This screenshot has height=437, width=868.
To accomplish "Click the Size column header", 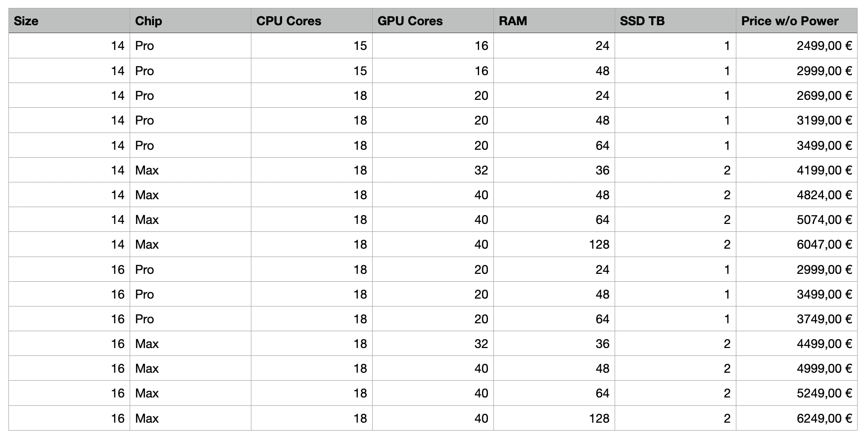I will [x=69, y=21].
